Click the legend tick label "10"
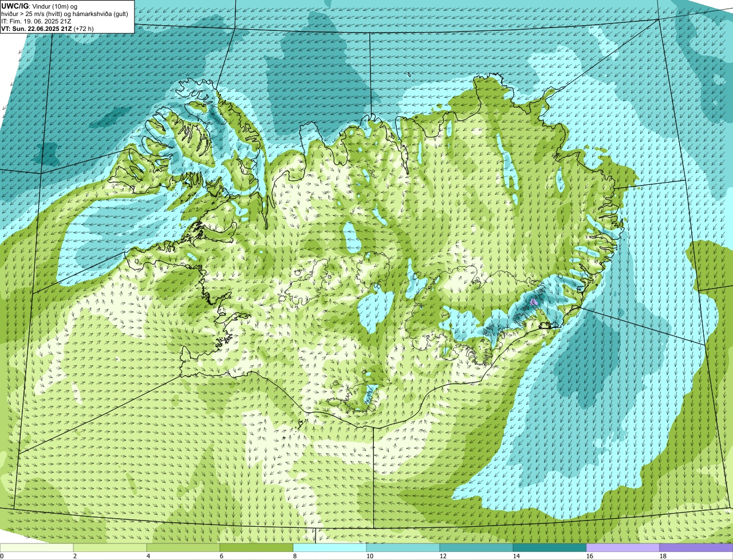The height and width of the screenshot is (560, 733). coord(370,556)
